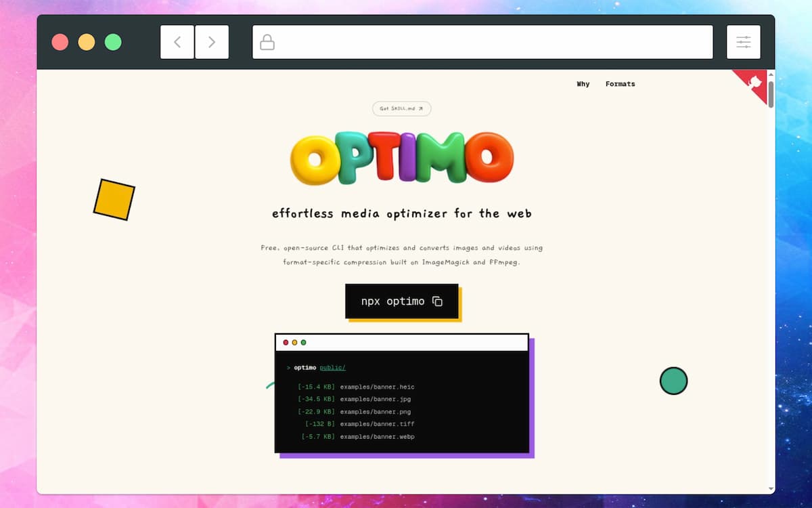This screenshot has width=812, height=508.
Task: Open the Formats navigation link
Action: [621, 84]
